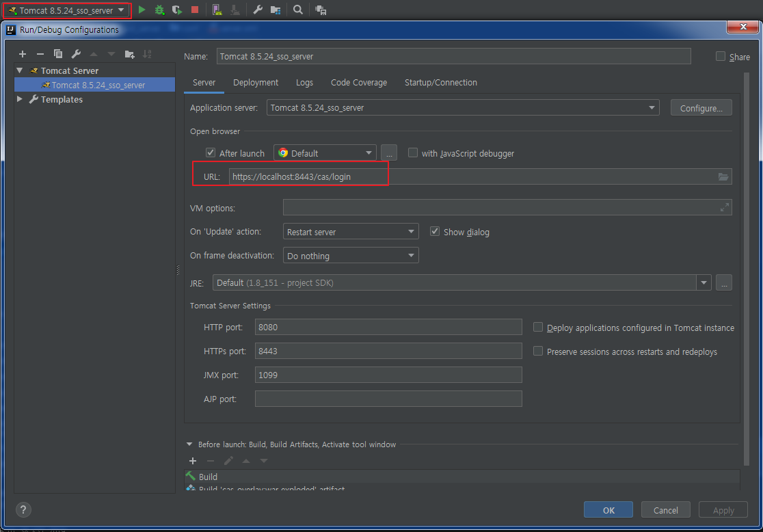Click the OK button
The image size is (763, 532).
(608, 510)
